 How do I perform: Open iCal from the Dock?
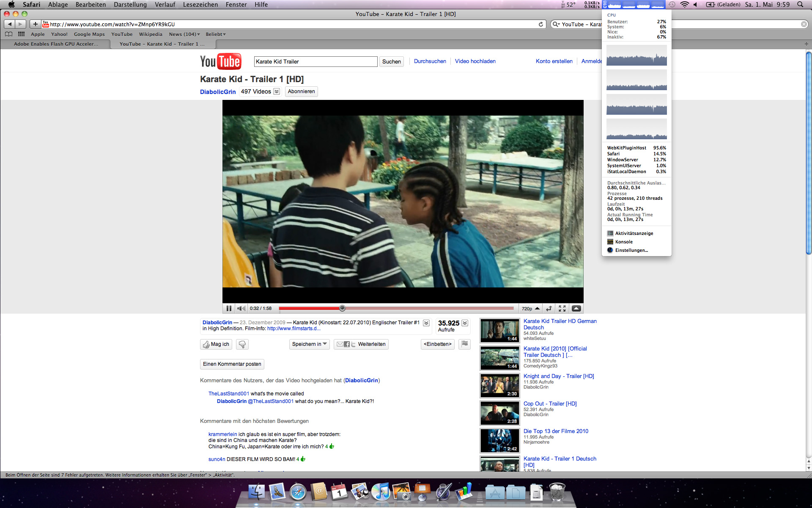coord(339,492)
